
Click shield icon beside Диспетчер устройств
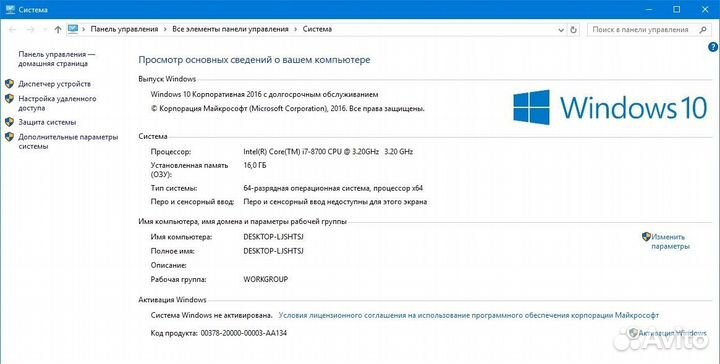9,84
